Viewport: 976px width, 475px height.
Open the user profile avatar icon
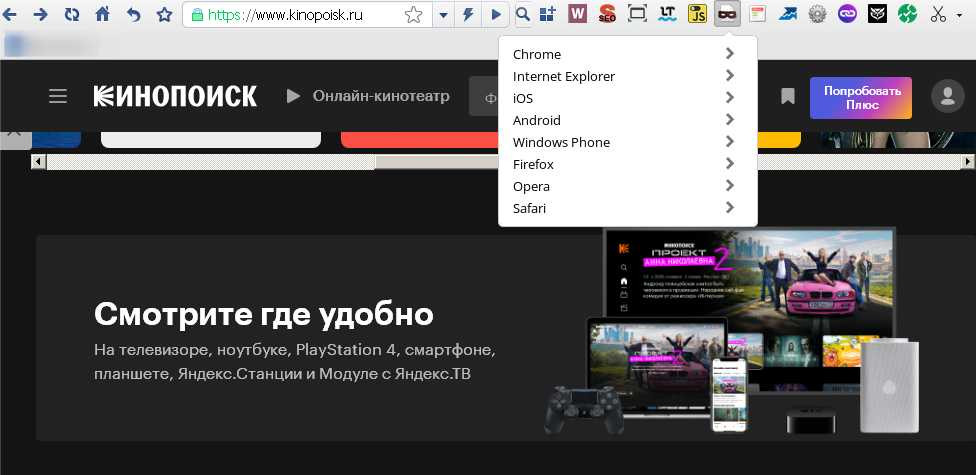point(946,96)
